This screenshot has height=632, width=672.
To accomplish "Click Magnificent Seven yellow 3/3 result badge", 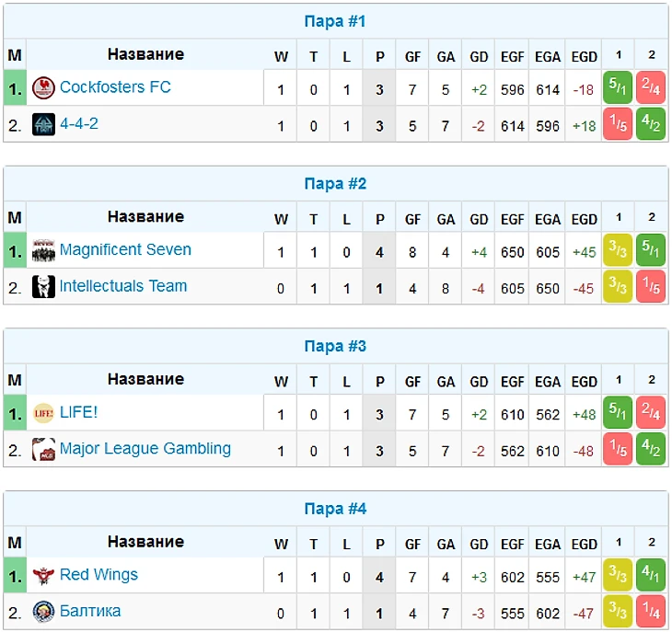I will click(618, 249).
